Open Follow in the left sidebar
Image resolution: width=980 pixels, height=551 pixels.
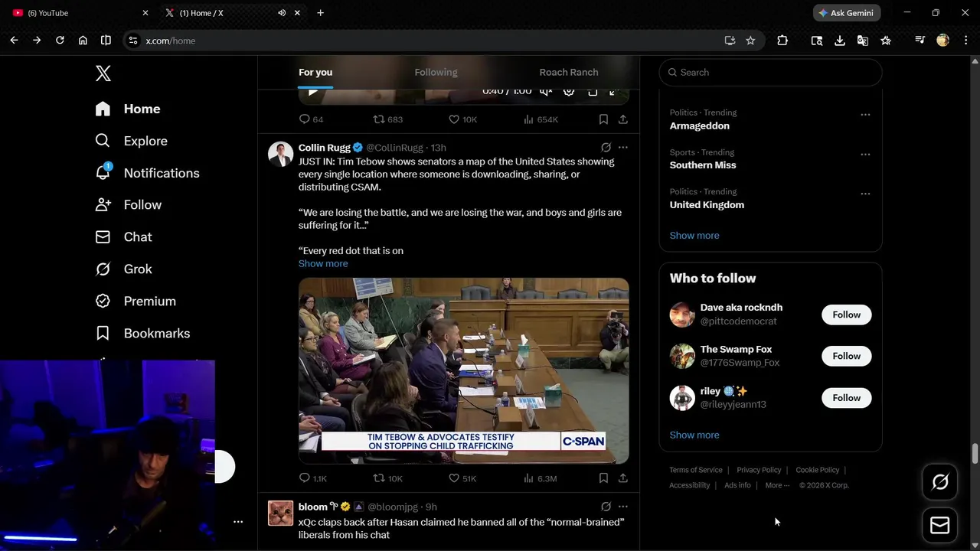click(128, 205)
